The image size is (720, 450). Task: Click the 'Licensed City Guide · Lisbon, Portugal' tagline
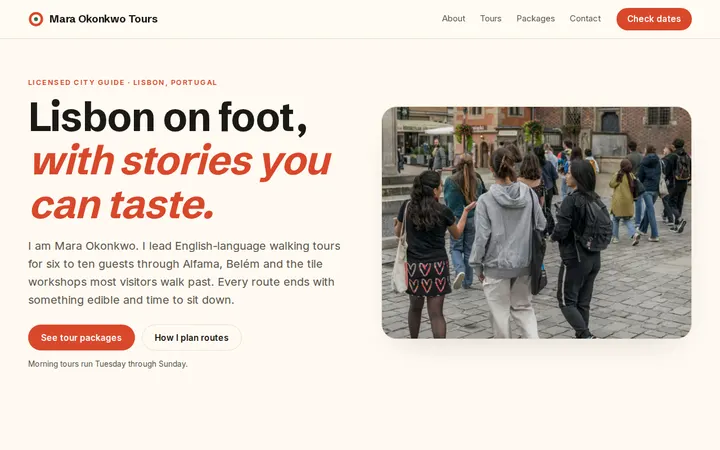click(122, 83)
